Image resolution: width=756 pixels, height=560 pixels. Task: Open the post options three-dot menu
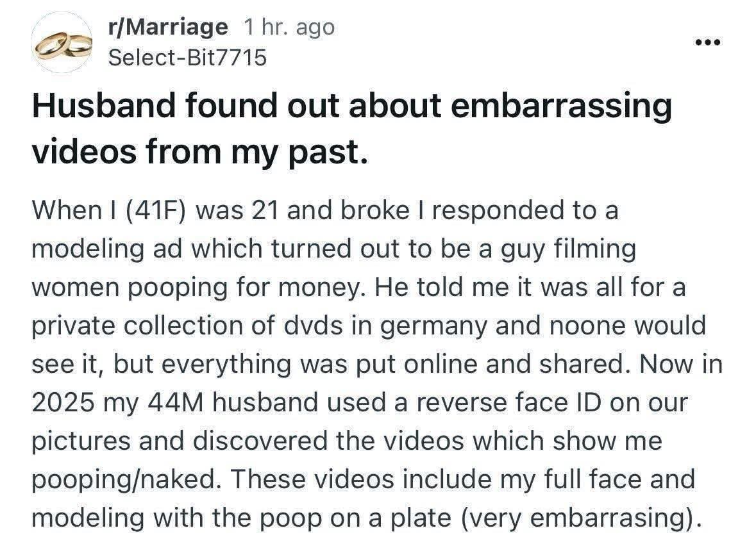tap(707, 42)
